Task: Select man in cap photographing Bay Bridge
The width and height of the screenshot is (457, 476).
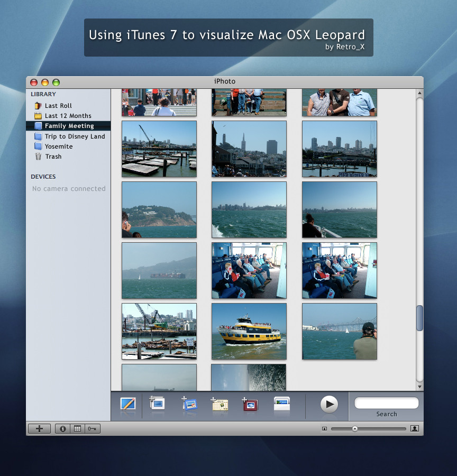Action: (340, 331)
